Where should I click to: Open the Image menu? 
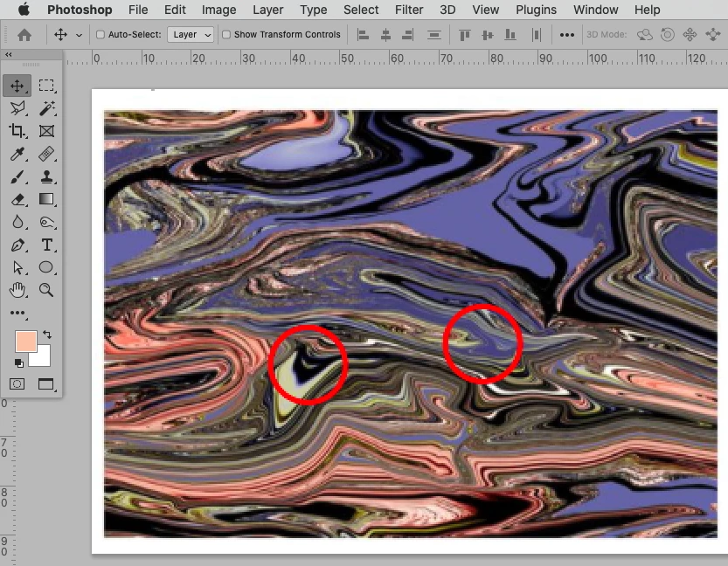tap(218, 10)
